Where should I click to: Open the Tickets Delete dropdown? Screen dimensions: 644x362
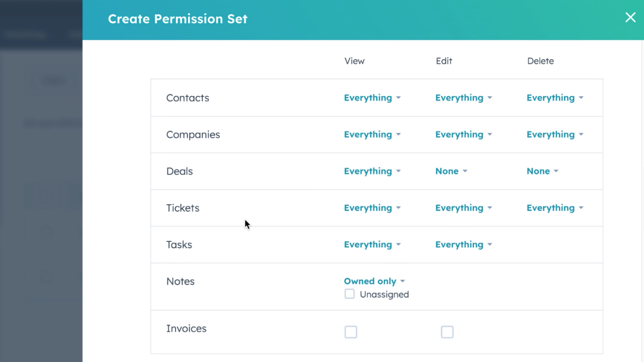555,208
